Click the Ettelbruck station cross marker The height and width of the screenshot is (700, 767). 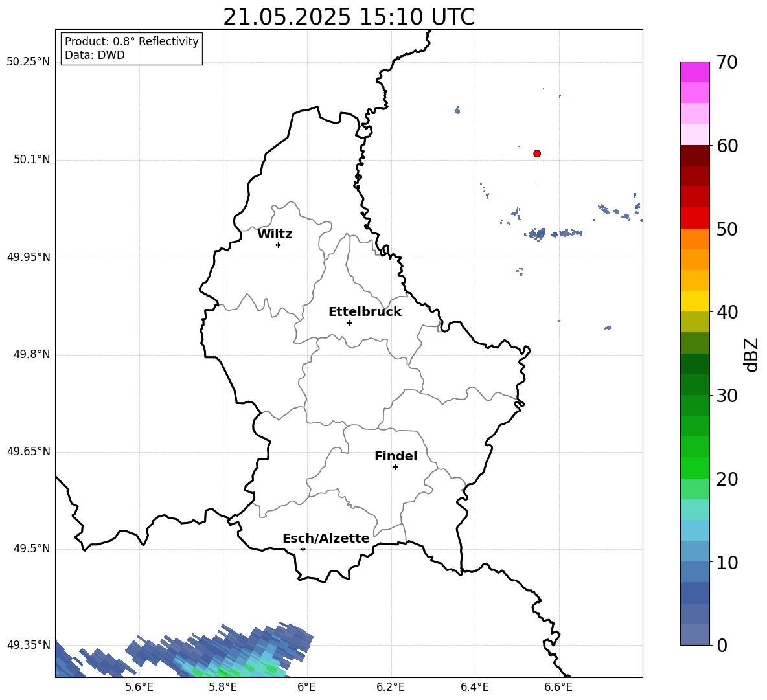coord(349,322)
